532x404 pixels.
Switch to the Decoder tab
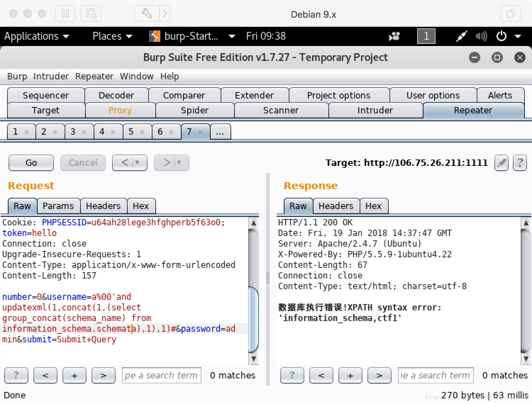pyautogui.click(x=116, y=95)
